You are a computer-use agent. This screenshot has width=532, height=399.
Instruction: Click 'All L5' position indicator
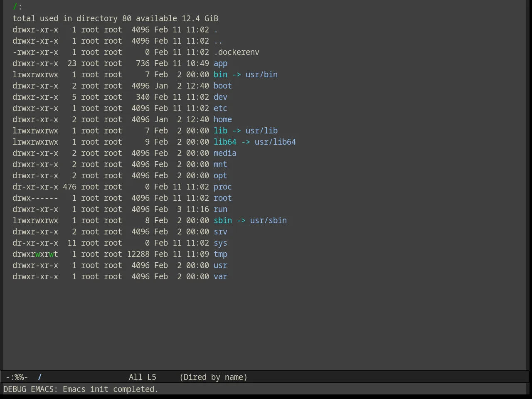tap(143, 377)
